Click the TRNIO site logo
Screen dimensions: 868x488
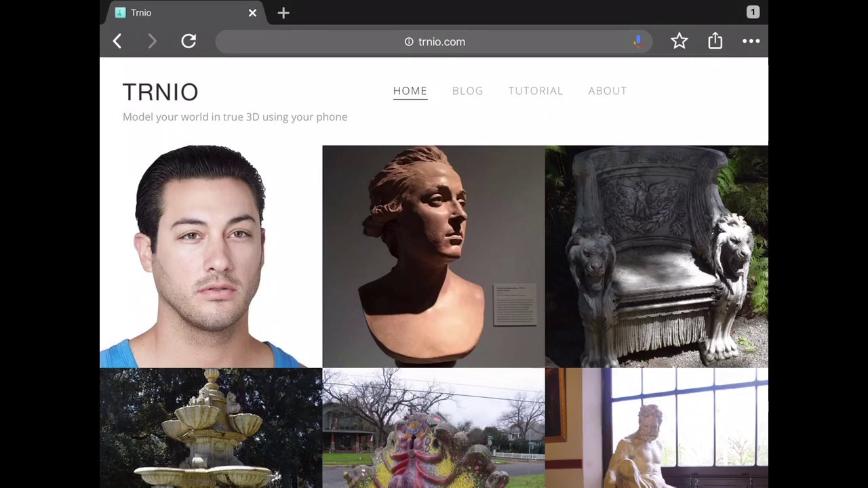(x=160, y=92)
